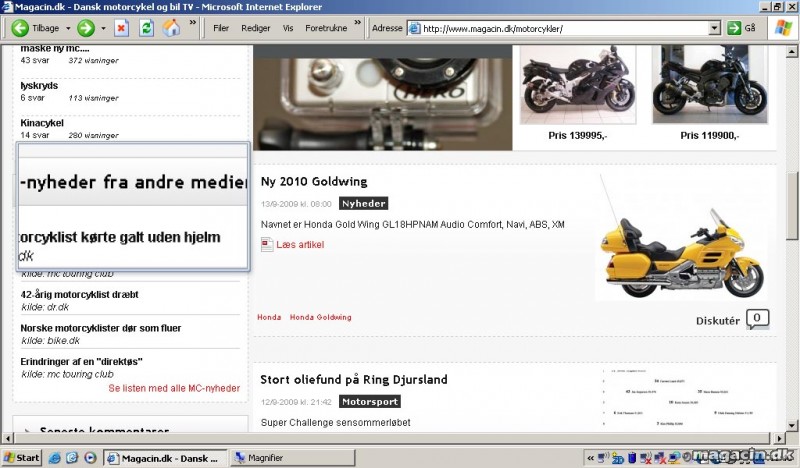Click the vertical scrollbar thumb
The height and width of the screenshot is (468, 800).
(792, 206)
